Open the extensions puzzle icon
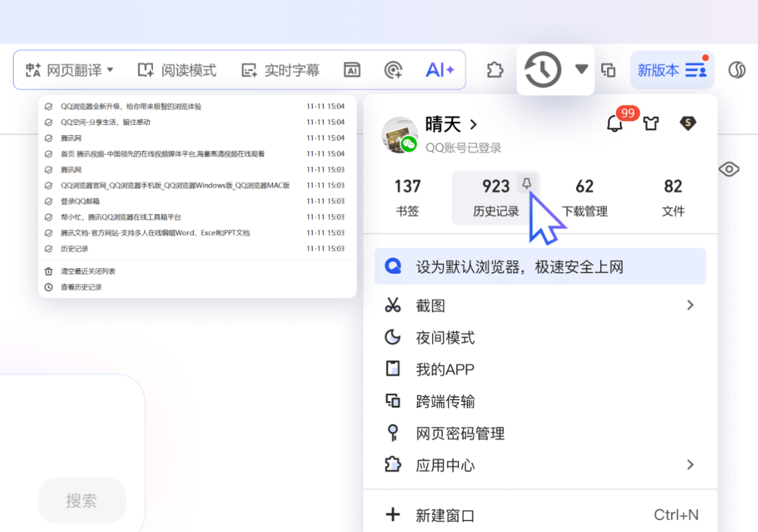This screenshot has width=758, height=532. (495, 69)
